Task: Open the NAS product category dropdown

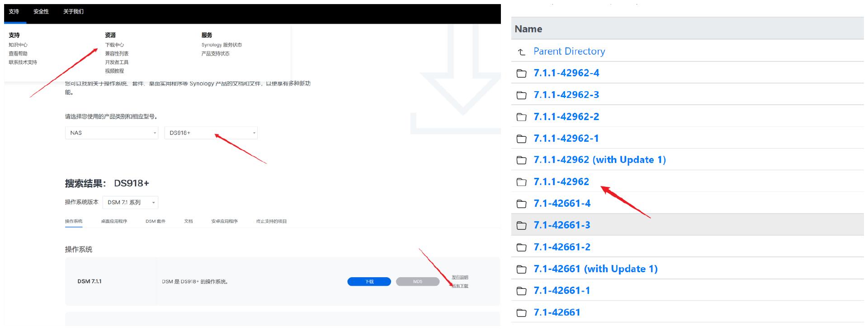Action: (112, 133)
